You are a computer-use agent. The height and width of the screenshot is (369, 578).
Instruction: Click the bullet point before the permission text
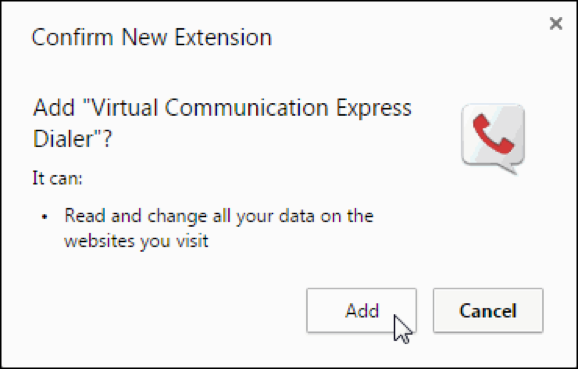click(x=45, y=217)
